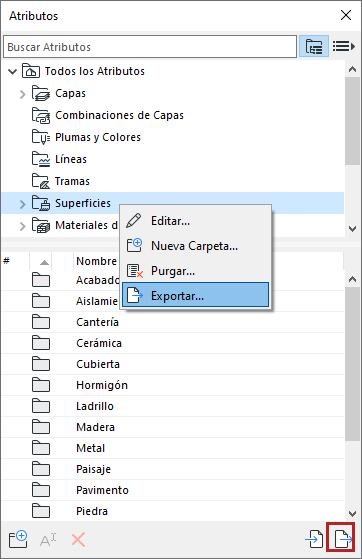This screenshot has width=362, height=559.
Task: Expand the Superficies folder
Action: [x=22, y=204]
